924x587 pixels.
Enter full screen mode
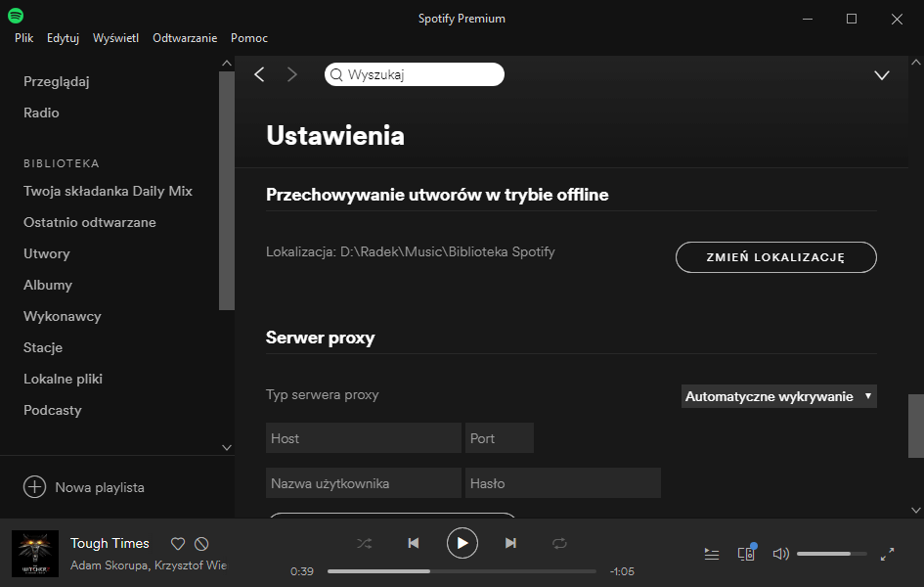click(888, 554)
